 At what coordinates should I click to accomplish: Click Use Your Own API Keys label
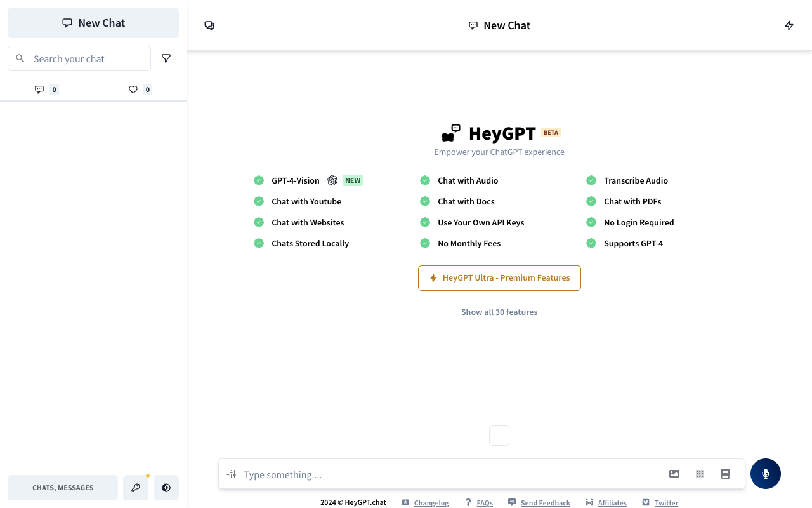coord(481,222)
